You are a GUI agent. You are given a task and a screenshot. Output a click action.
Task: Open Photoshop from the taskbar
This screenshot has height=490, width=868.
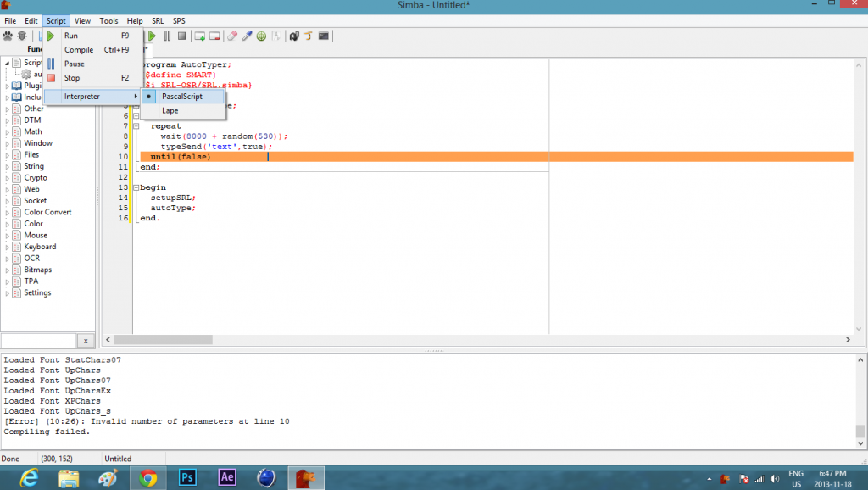tap(188, 477)
